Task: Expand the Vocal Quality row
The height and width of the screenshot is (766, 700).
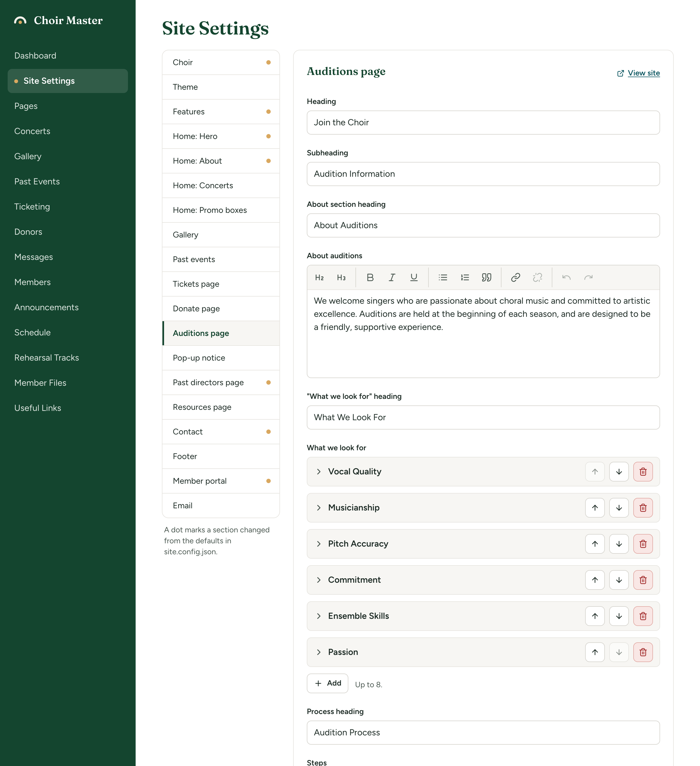Action: [319, 472]
